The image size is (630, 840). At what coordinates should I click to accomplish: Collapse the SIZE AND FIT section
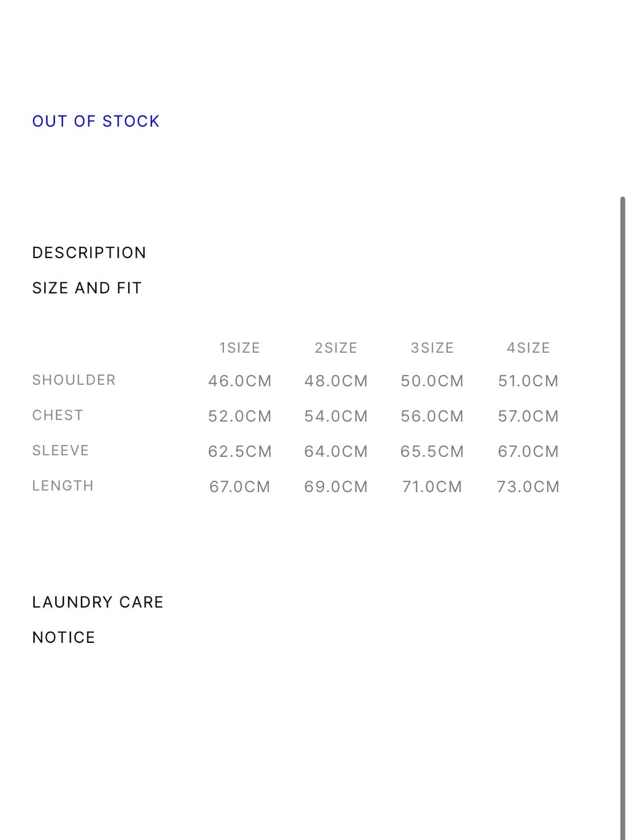pyautogui.click(x=87, y=288)
